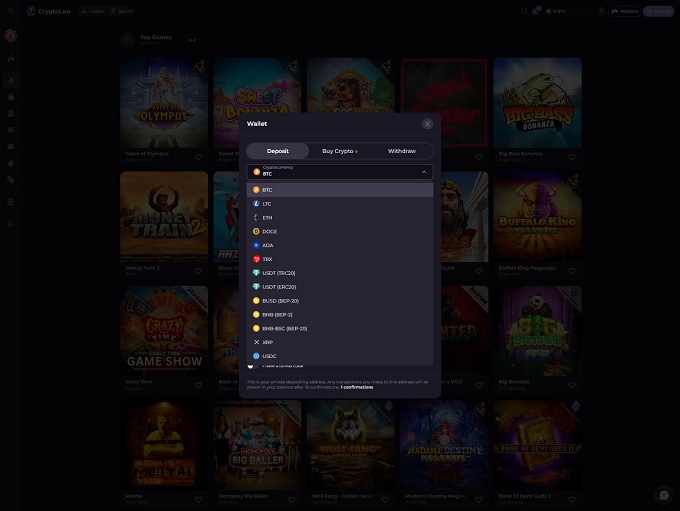Open the Buffalo King Megaways thumbnail

click(x=537, y=217)
